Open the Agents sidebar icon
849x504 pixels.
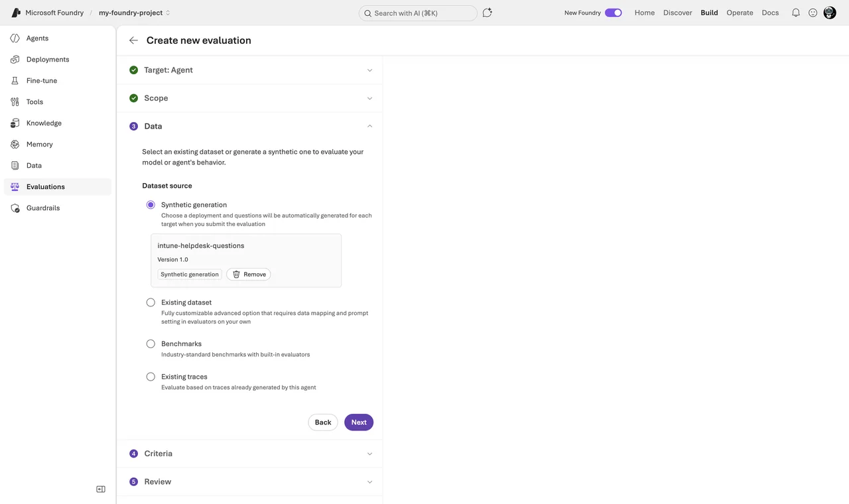click(15, 38)
